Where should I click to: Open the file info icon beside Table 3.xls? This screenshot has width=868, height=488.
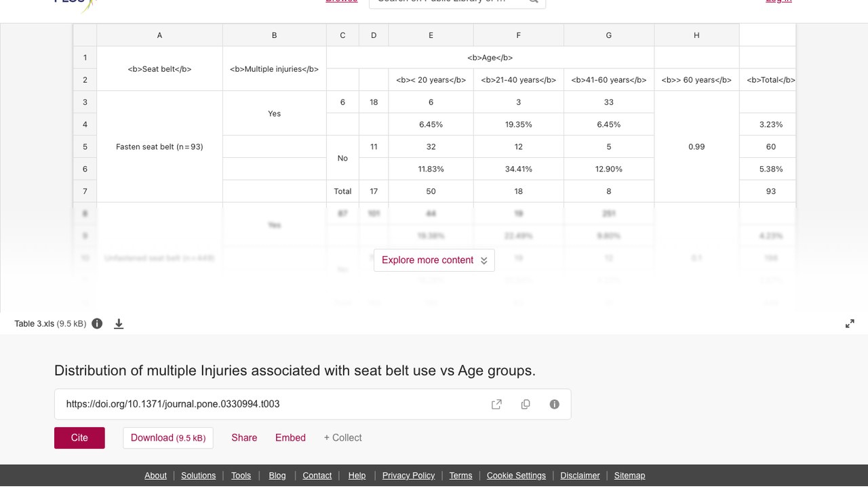click(x=97, y=323)
